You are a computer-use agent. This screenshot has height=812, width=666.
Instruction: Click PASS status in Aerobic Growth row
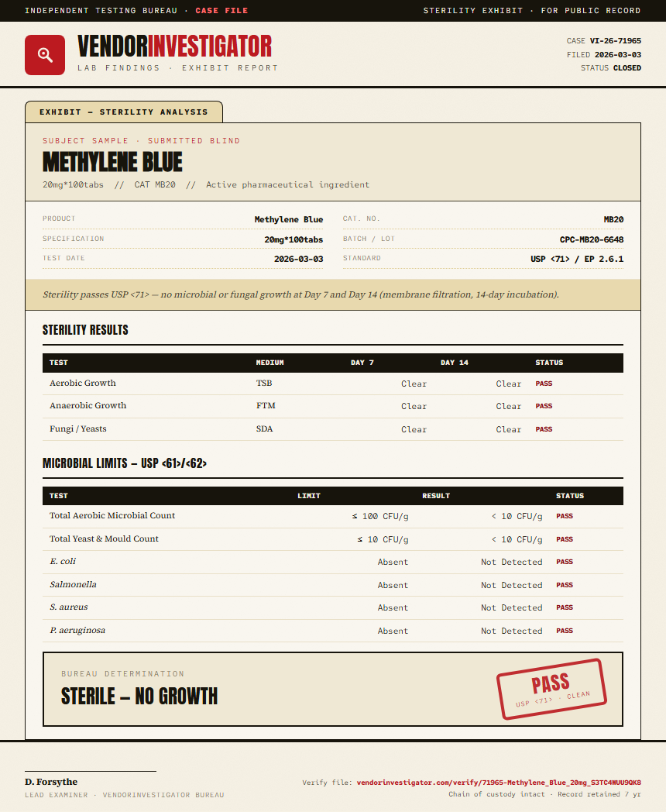(544, 384)
